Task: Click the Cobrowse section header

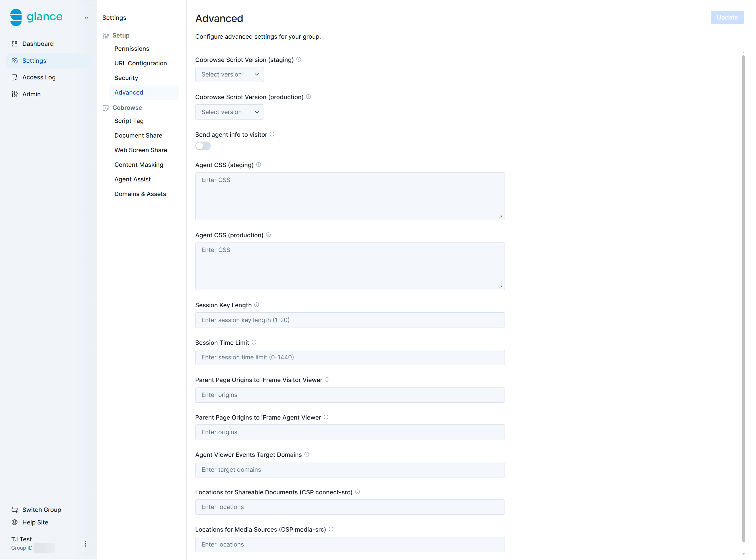Action: 127,108
